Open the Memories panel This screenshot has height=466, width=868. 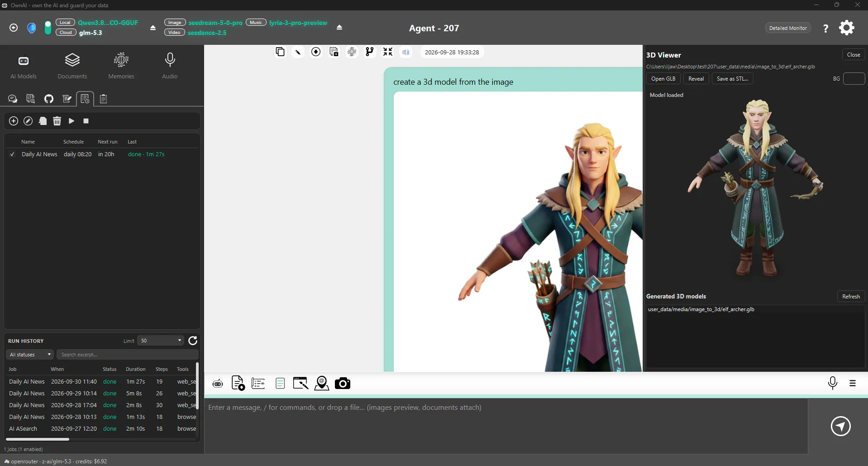[121, 67]
